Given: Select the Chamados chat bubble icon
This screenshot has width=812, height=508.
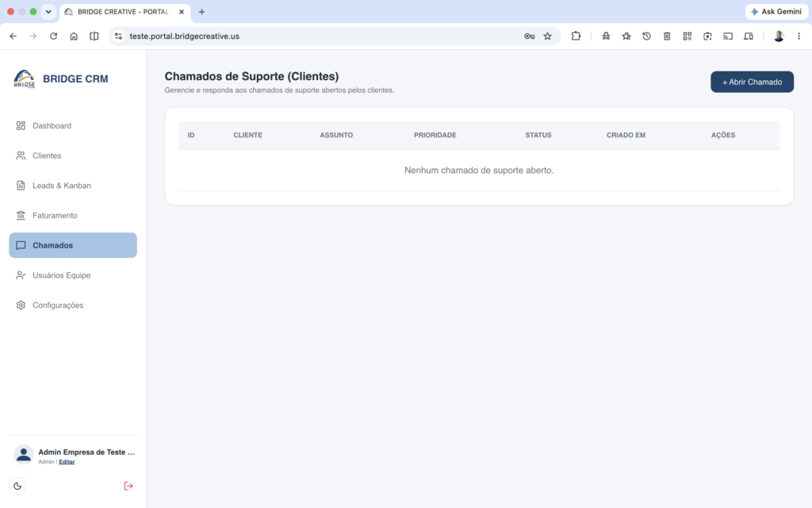Looking at the screenshot, I should coord(21,245).
